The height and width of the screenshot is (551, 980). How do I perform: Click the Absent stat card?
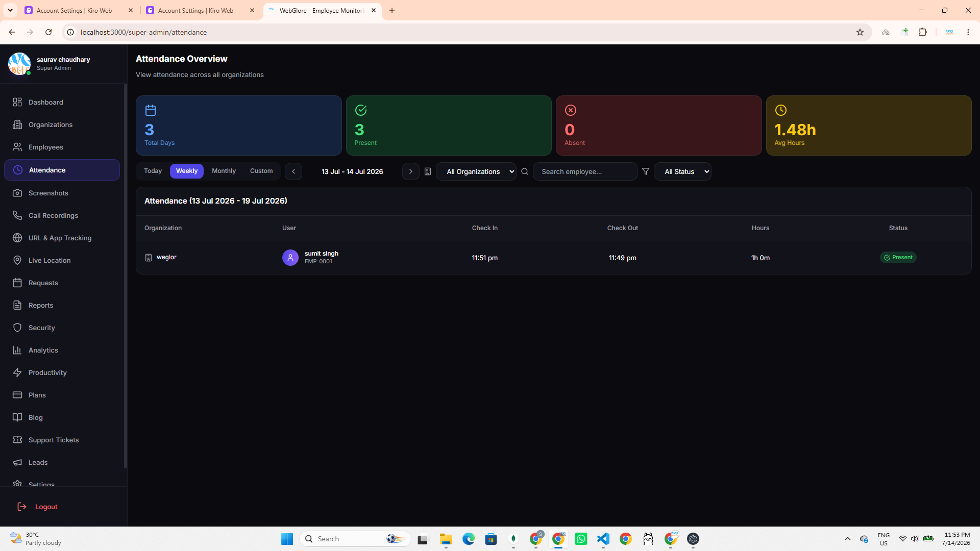pos(658,126)
